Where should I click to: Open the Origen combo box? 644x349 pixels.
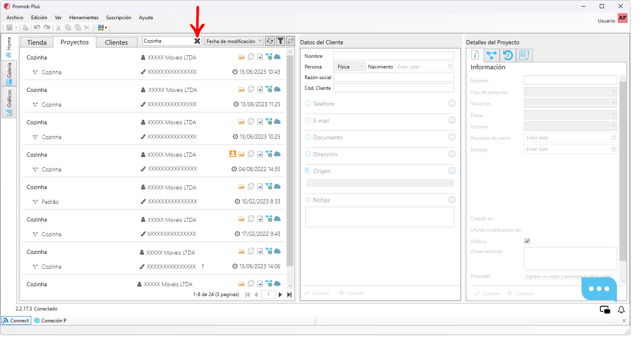[380, 183]
